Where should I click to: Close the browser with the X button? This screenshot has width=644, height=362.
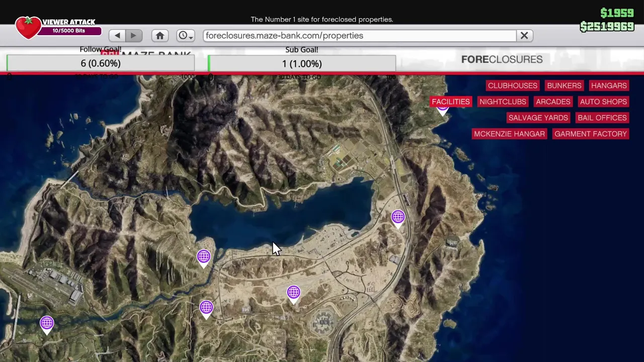524,36
